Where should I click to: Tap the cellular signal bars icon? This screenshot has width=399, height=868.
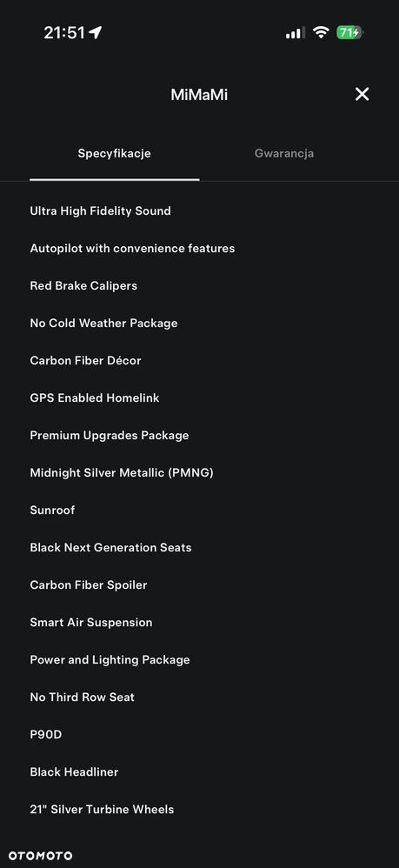(295, 33)
